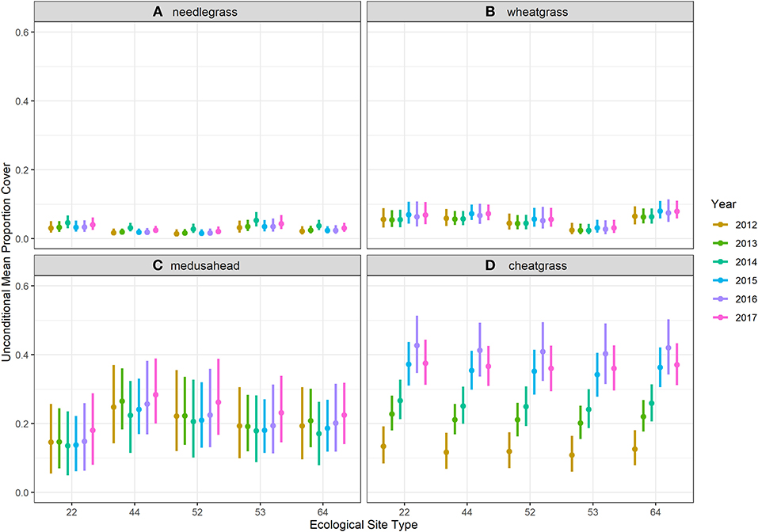Image resolution: width=758 pixels, height=532 pixels.
Task: Select the "0.4" y-axis tick beside medusahead panel
Action: point(23,355)
